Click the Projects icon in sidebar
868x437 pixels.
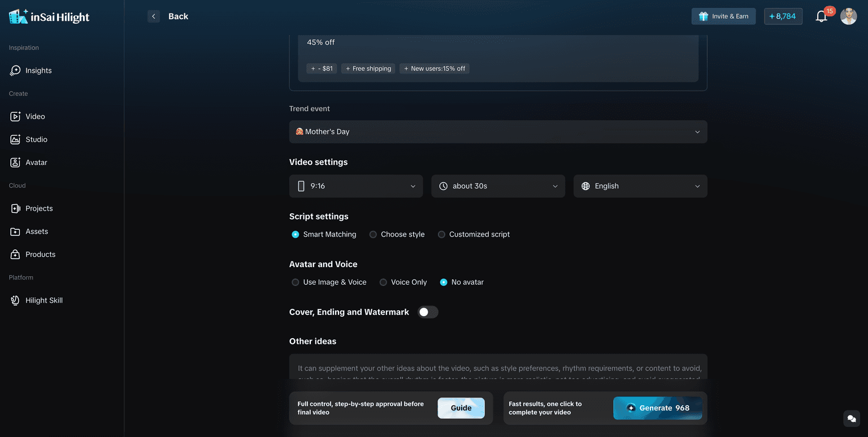coord(15,208)
